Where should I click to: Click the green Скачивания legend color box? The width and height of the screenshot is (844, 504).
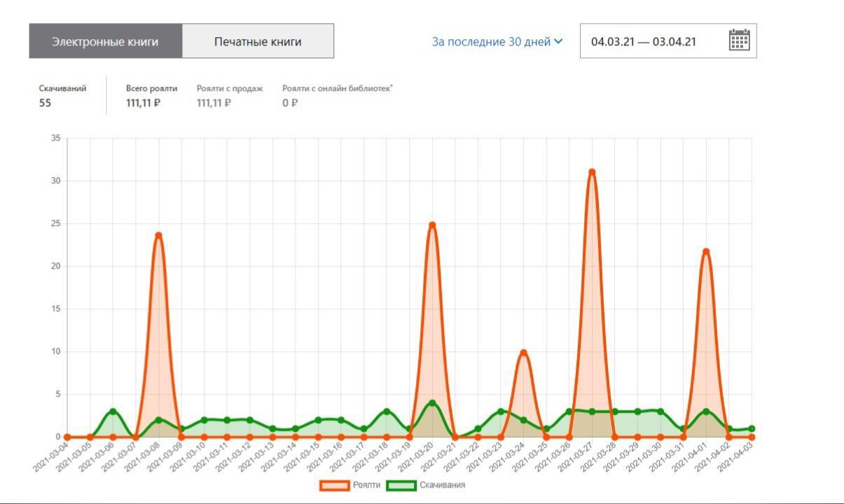point(401,485)
